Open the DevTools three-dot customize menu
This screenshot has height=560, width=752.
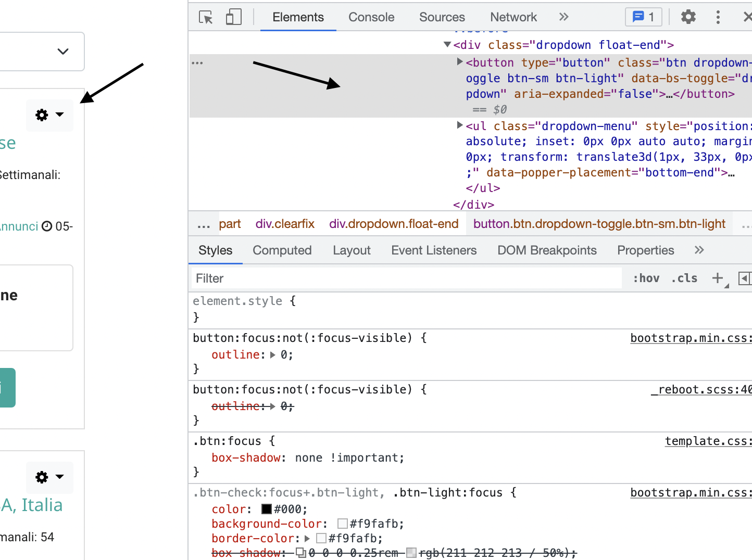[718, 17]
